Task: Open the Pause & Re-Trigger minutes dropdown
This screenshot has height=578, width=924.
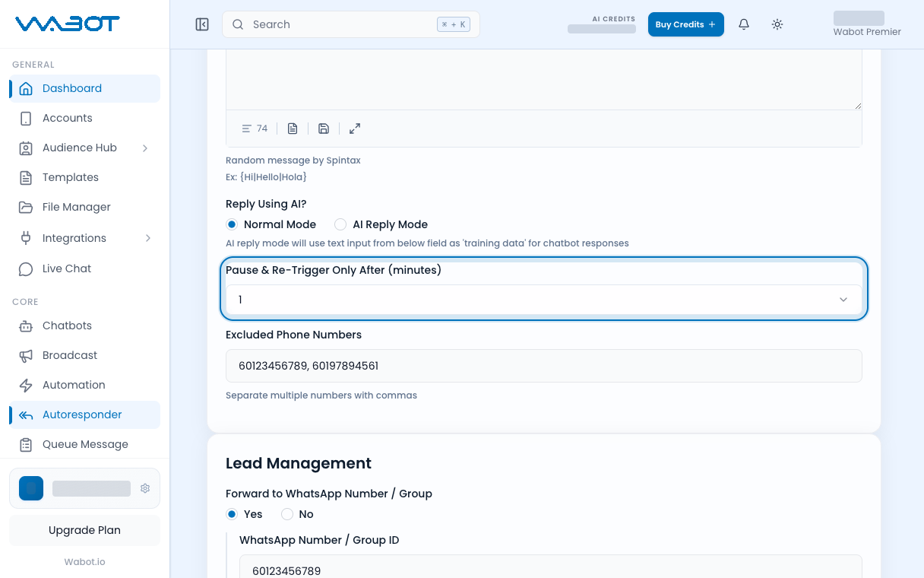Action: (544, 300)
